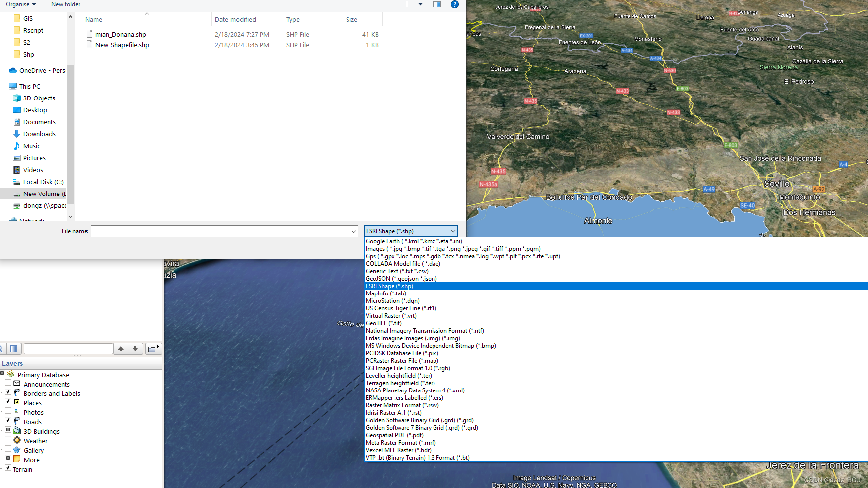Click the Weather sun icon in Layers
868x488 pixels.
[16, 441]
